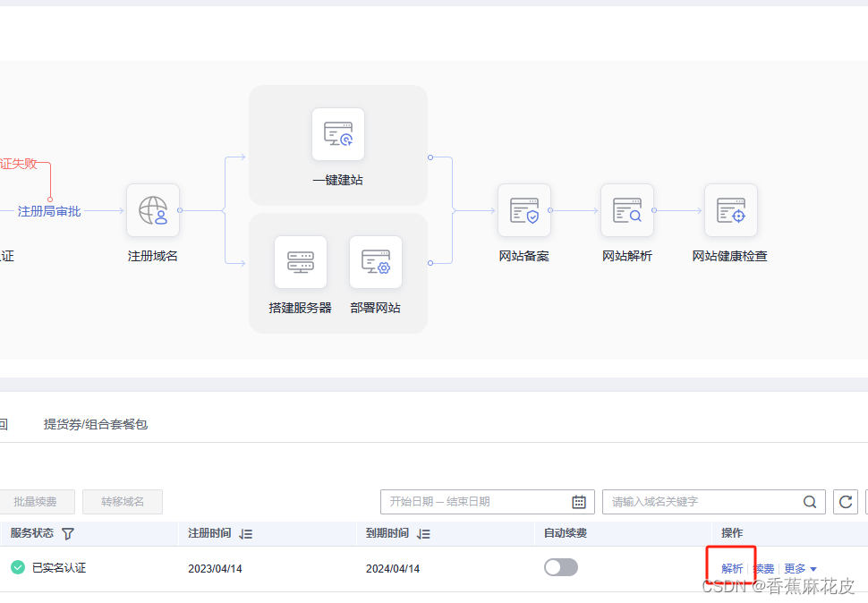Sort by 注册时间 using the sort icon
The height and width of the screenshot is (603, 868).
click(x=246, y=534)
